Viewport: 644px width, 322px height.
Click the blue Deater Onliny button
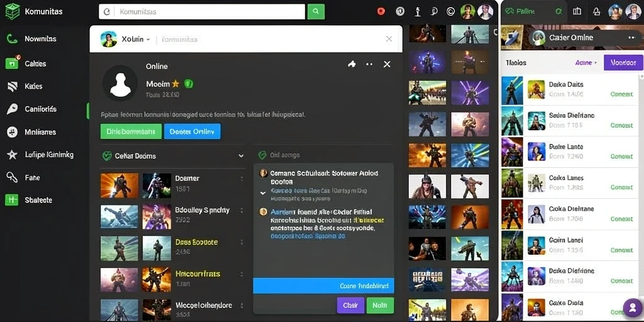tap(192, 131)
